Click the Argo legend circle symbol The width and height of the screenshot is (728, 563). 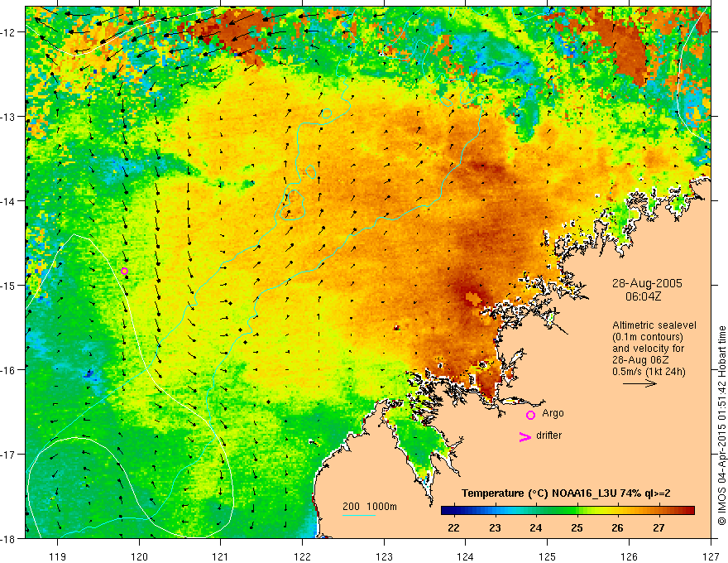530,416
